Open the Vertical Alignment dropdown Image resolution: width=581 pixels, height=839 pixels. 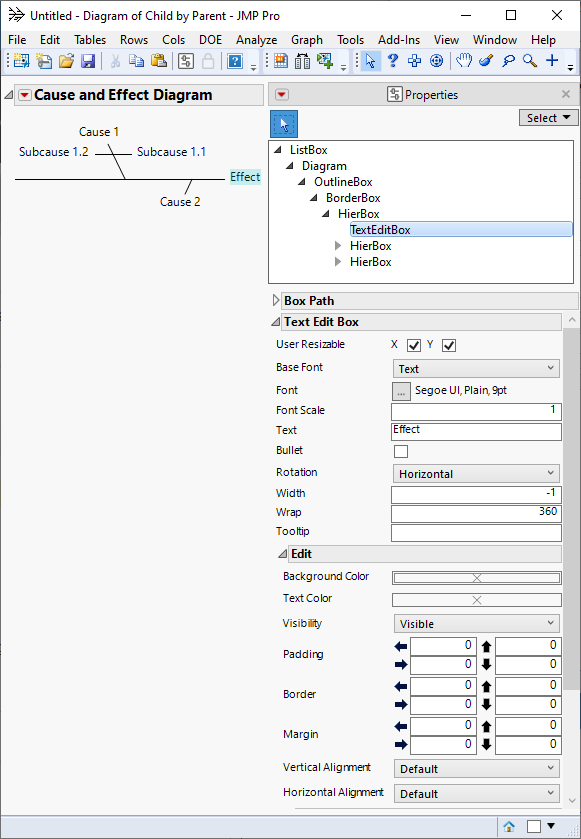click(476, 769)
